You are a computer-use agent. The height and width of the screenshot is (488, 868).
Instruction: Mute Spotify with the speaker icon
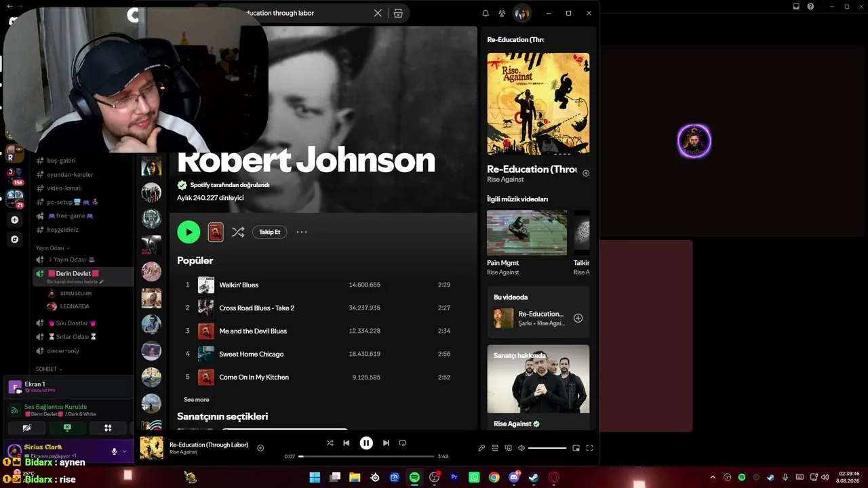click(521, 448)
